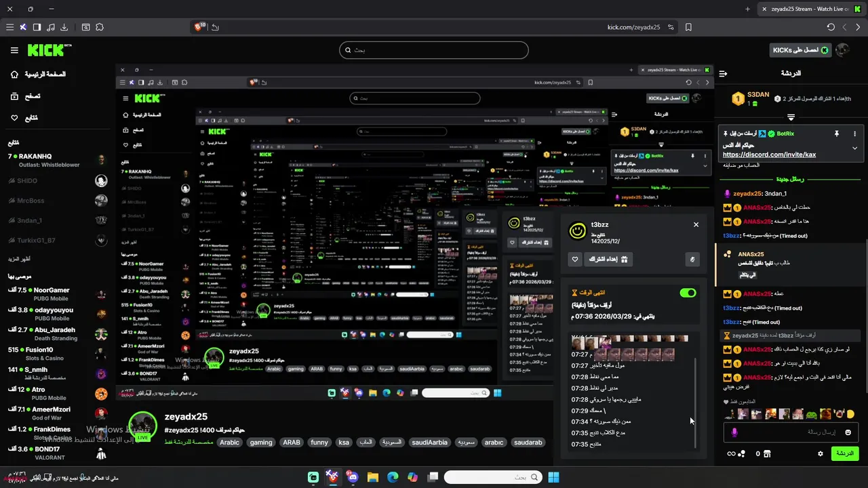Open chat settings with the gear icon
Viewport: 868px width, 488px height.
tap(821, 453)
